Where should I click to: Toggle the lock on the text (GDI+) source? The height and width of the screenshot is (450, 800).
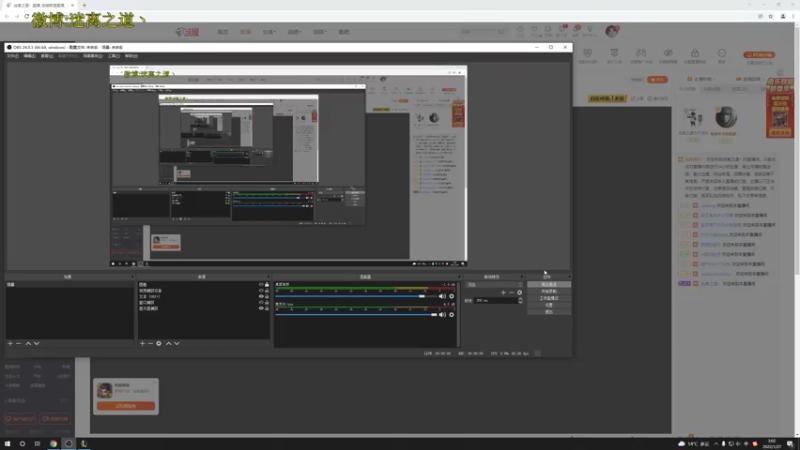(x=267, y=296)
